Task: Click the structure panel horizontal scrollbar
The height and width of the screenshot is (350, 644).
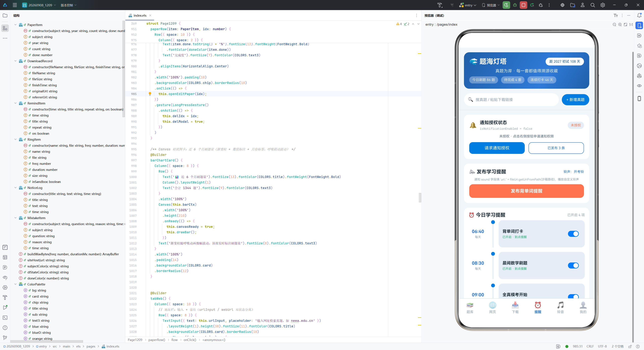Action: [46, 341]
